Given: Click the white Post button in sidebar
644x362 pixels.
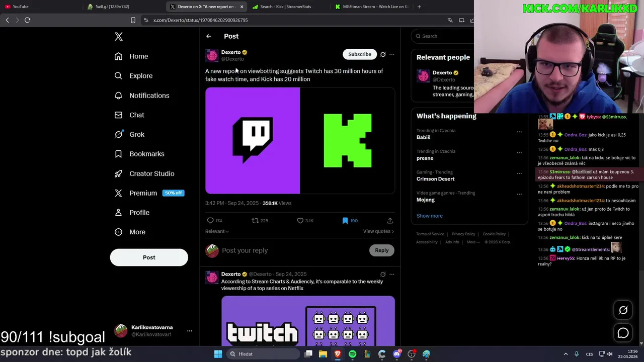Looking at the screenshot, I should point(149,257).
